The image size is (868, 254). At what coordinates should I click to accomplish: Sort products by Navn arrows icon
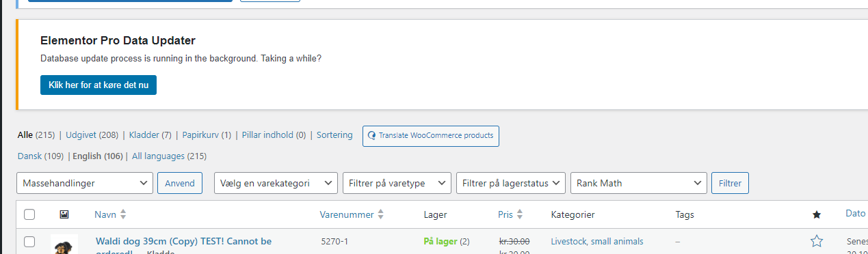123,214
